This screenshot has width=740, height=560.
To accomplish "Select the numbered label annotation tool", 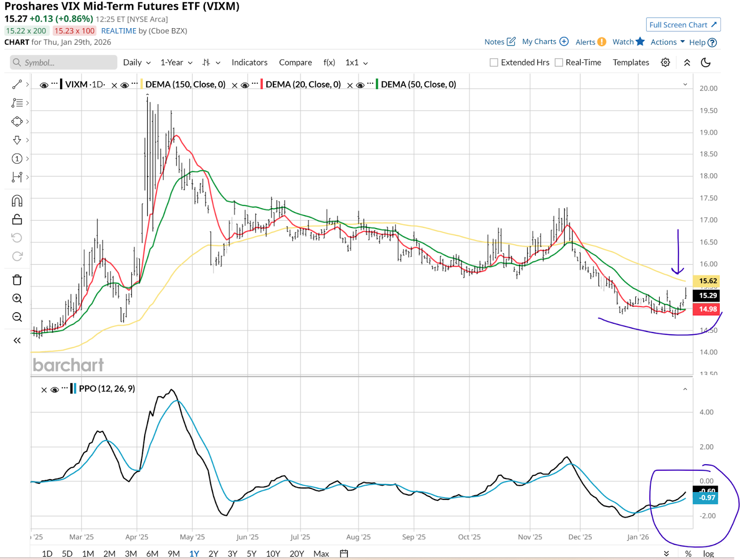I will point(17,159).
